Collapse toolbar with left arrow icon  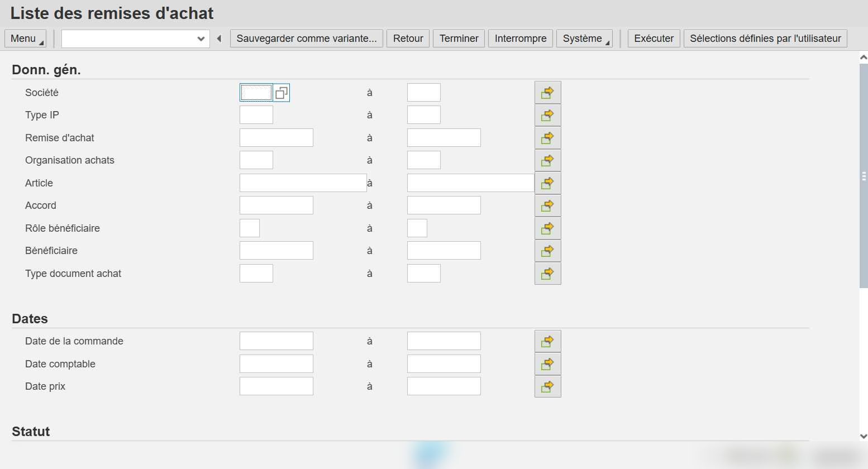tap(220, 39)
